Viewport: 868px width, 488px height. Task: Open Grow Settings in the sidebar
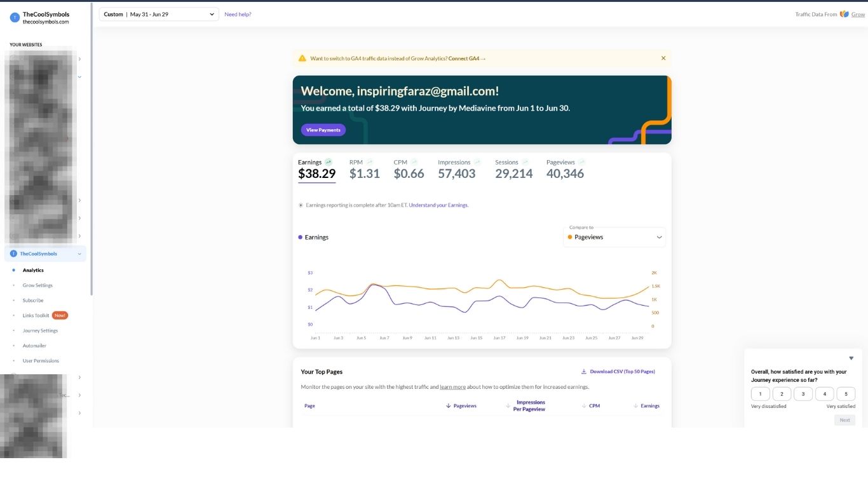tap(37, 285)
